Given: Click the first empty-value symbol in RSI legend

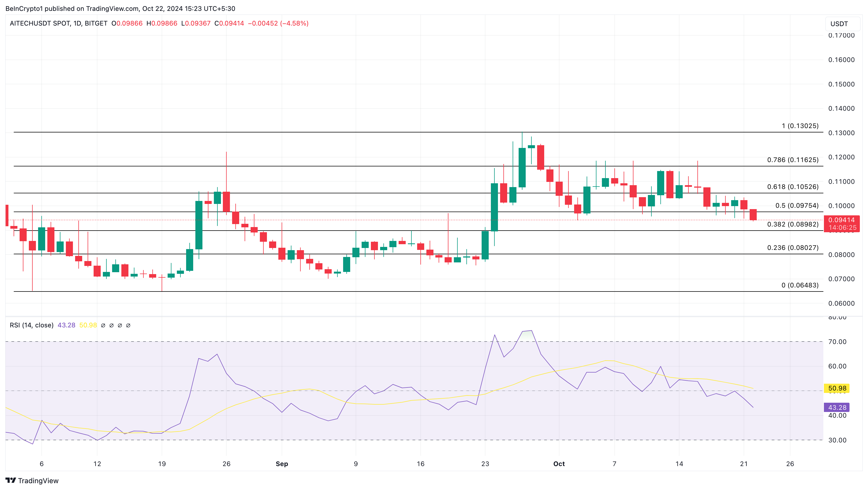Looking at the screenshot, I should pos(103,325).
